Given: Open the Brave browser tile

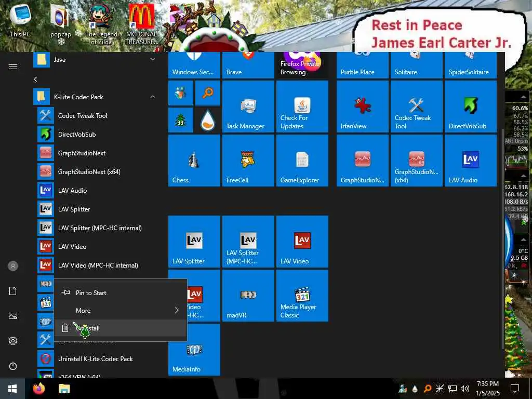Looking at the screenshot, I should click(x=248, y=65).
